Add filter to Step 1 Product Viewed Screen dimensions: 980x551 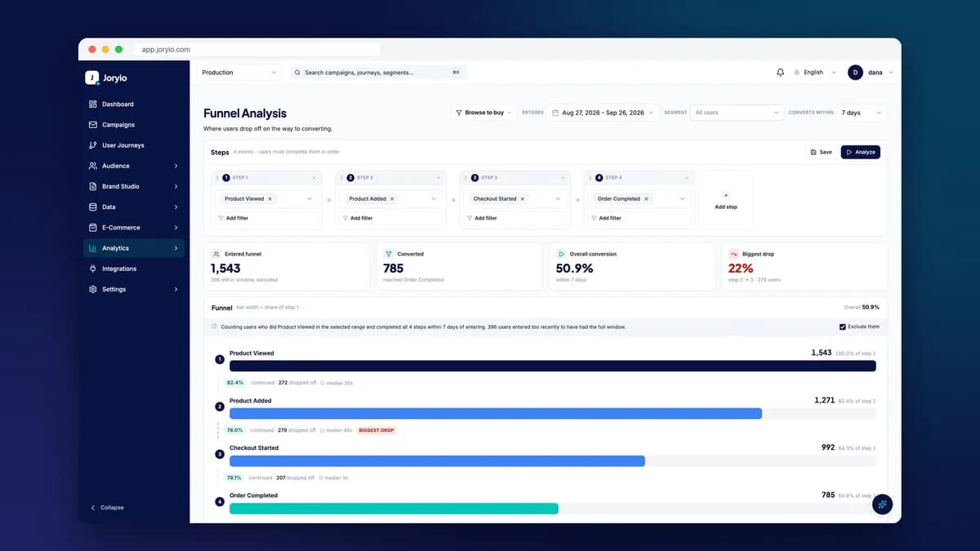266,218
